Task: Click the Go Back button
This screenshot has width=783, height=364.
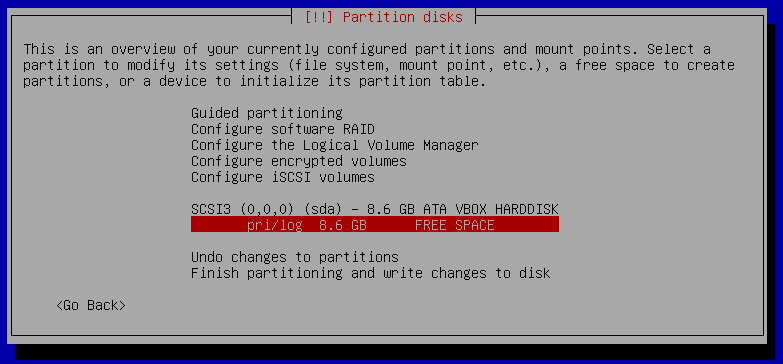Action: click(91, 305)
